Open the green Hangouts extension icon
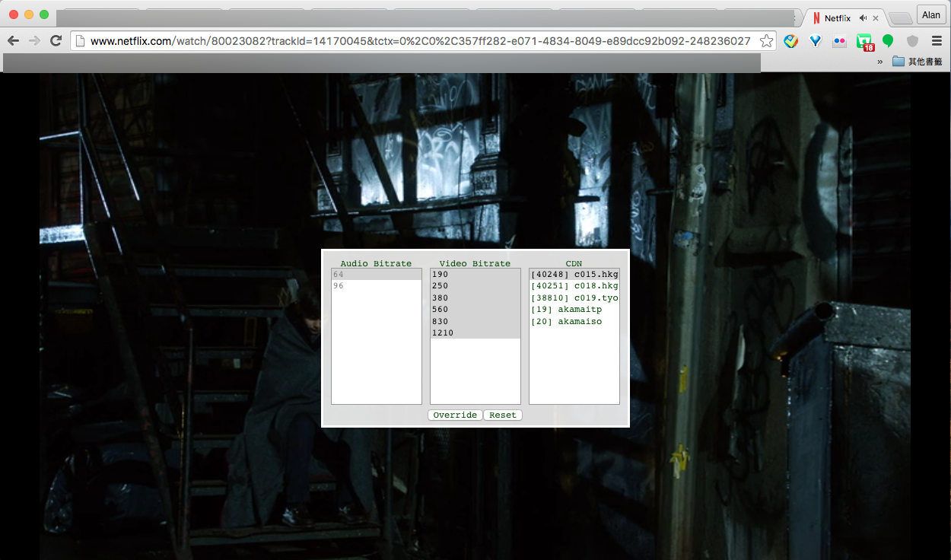The width and height of the screenshot is (951, 560). pyautogui.click(x=888, y=41)
